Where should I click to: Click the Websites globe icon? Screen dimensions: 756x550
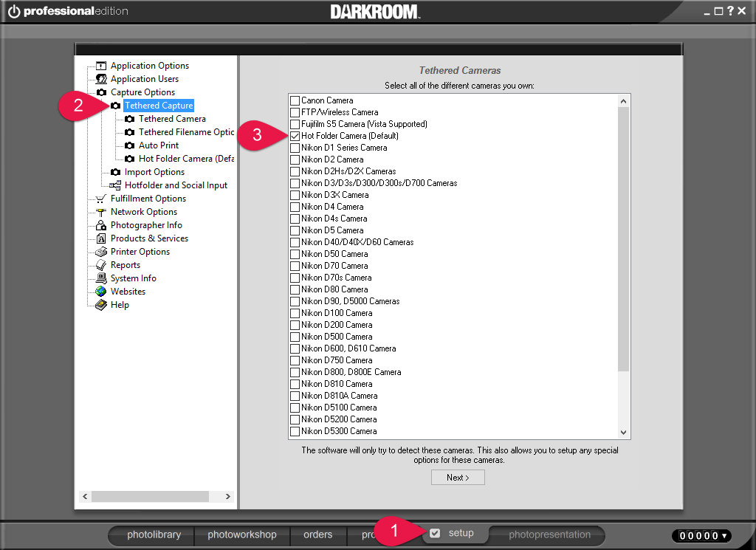(100, 292)
